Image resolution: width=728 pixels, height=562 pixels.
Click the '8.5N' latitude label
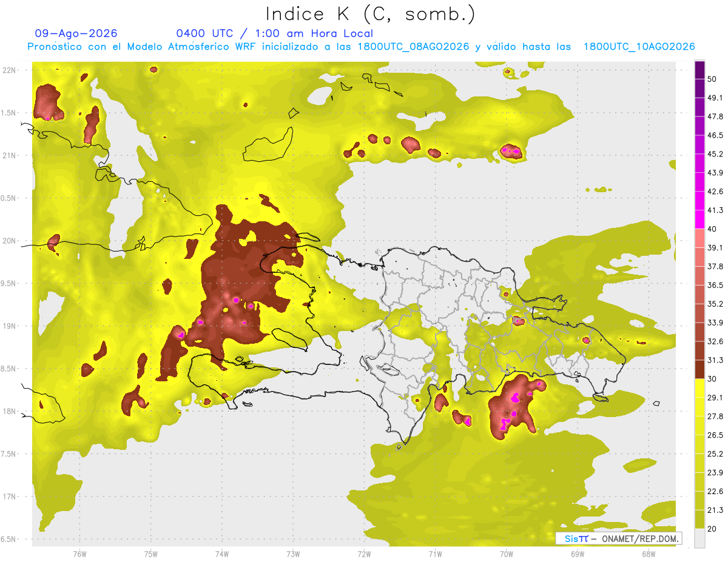click(8, 369)
